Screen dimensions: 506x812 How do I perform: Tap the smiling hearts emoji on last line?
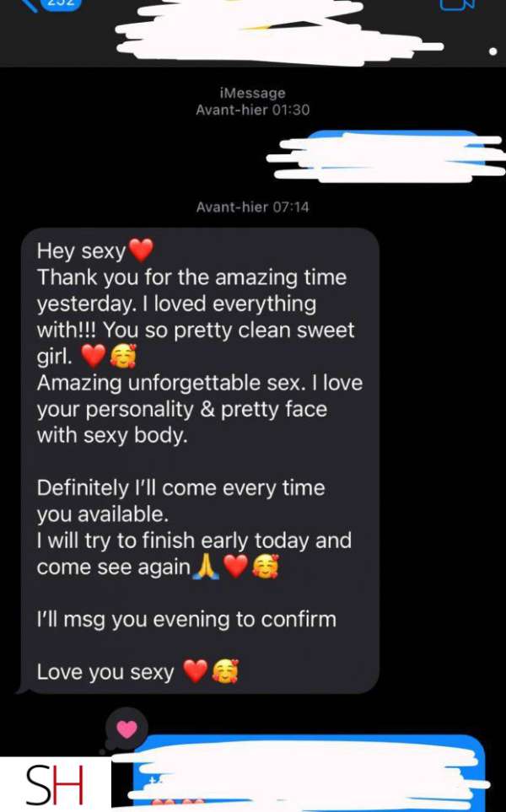pos(225,672)
